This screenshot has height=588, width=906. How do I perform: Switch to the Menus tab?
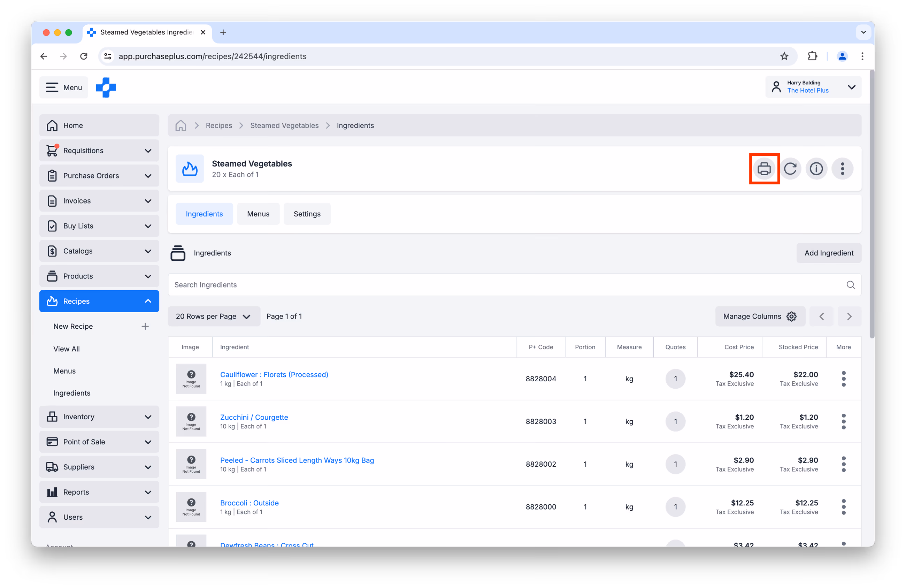[258, 214]
